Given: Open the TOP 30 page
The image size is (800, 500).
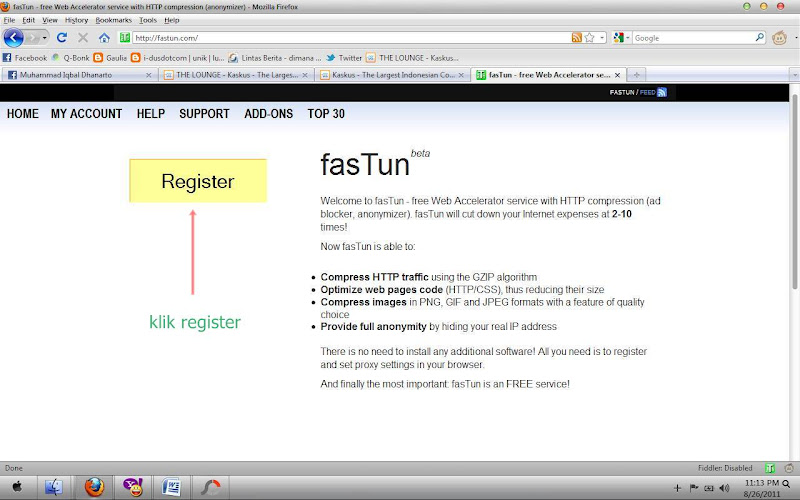Looking at the screenshot, I should click(326, 114).
